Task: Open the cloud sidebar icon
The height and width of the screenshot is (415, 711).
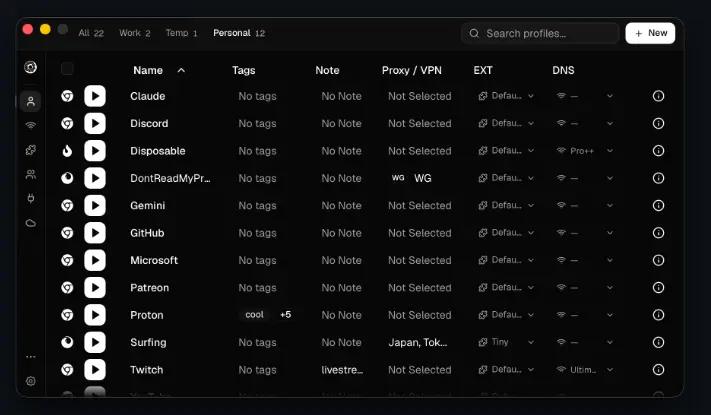Action: tap(30, 223)
